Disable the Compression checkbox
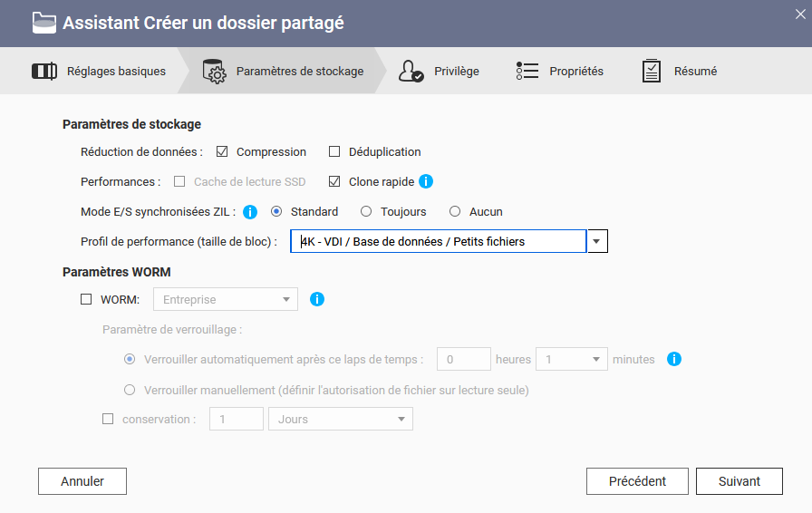The image size is (812, 513). [x=222, y=152]
